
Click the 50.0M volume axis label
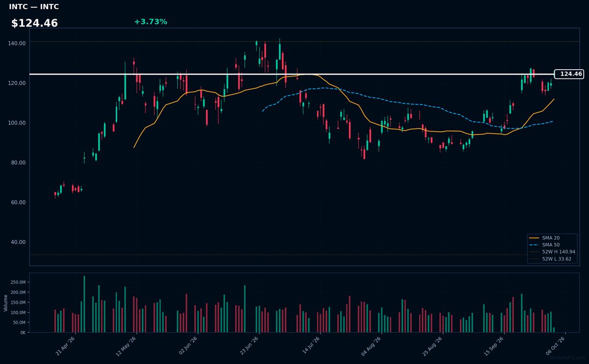point(19,322)
